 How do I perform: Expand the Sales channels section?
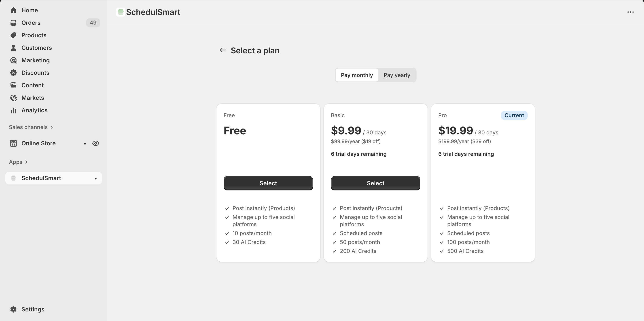52,127
